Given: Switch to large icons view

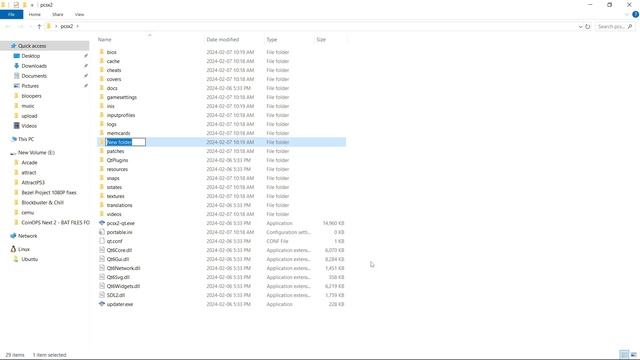Looking at the screenshot, I should click(633, 355).
